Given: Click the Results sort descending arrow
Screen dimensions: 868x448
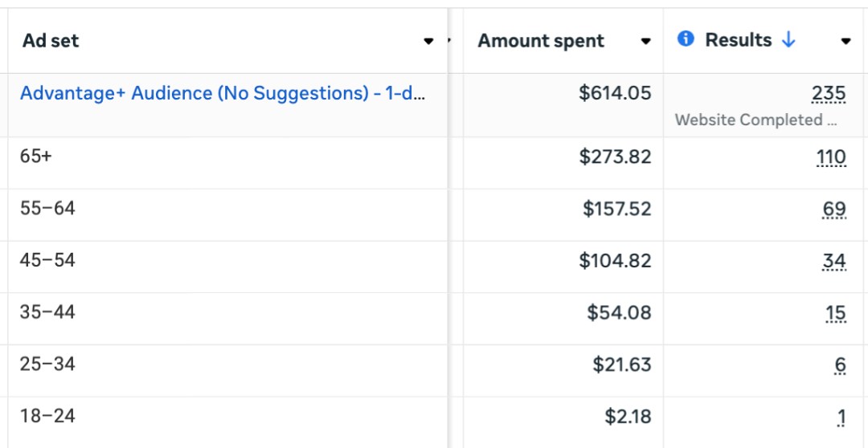Looking at the screenshot, I should click(x=788, y=40).
